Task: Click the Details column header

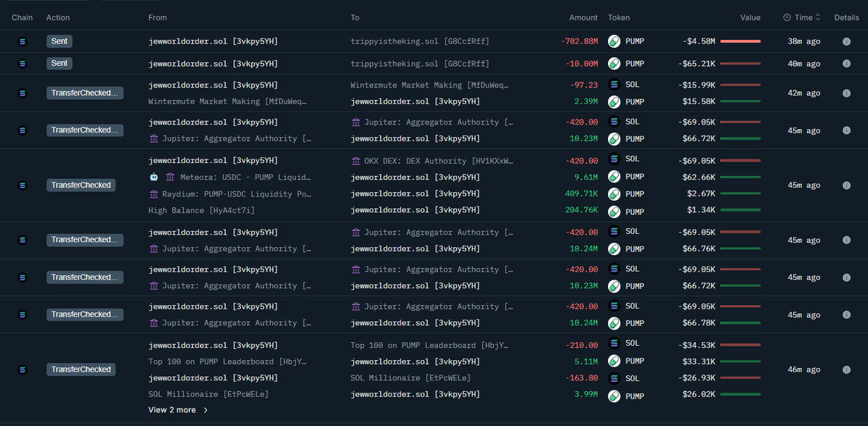Action: pos(846,17)
